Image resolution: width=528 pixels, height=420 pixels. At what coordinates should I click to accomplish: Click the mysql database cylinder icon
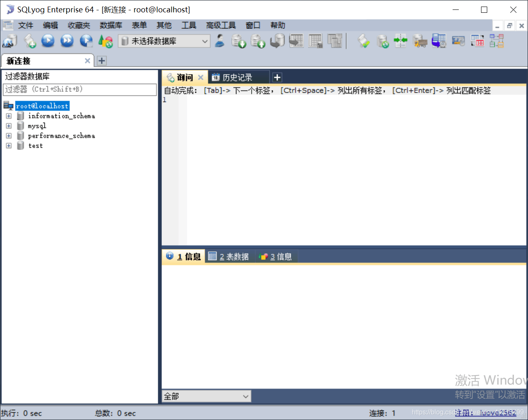[21, 126]
